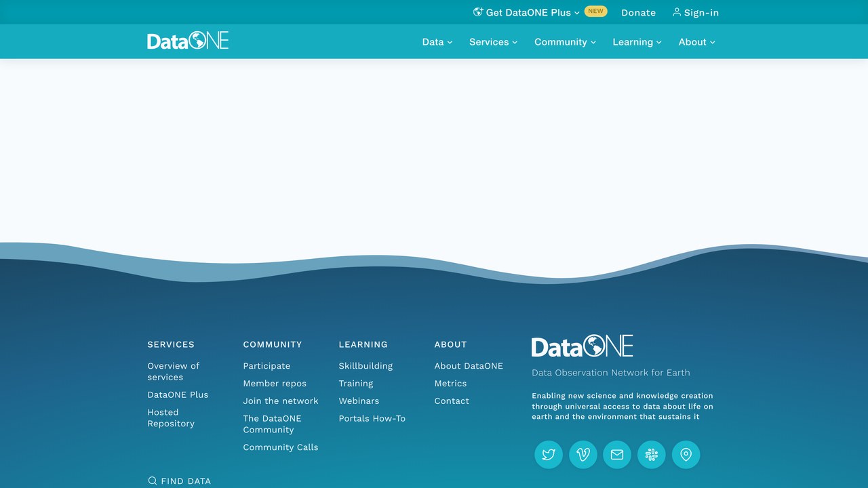Click the Find Data magnifier icon
868x488 pixels.
tap(152, 481)
